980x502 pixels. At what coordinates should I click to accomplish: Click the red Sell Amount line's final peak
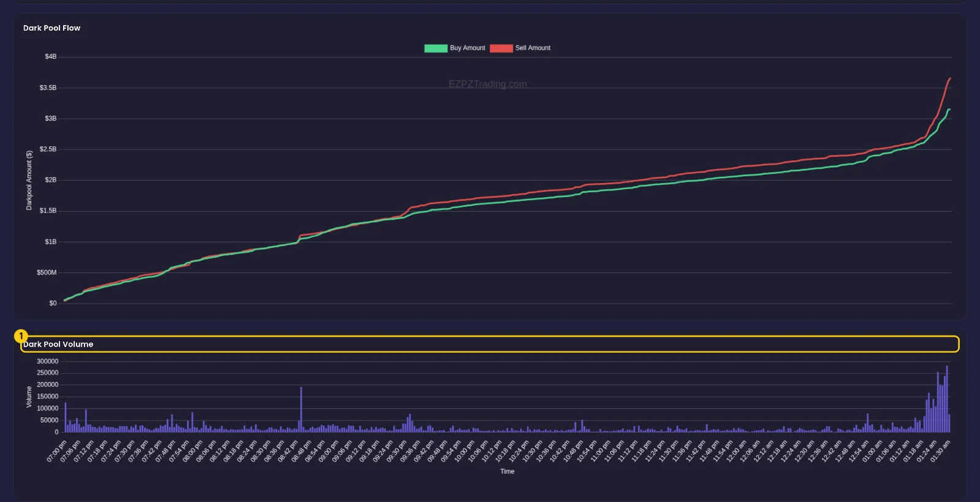click(950, 78)
